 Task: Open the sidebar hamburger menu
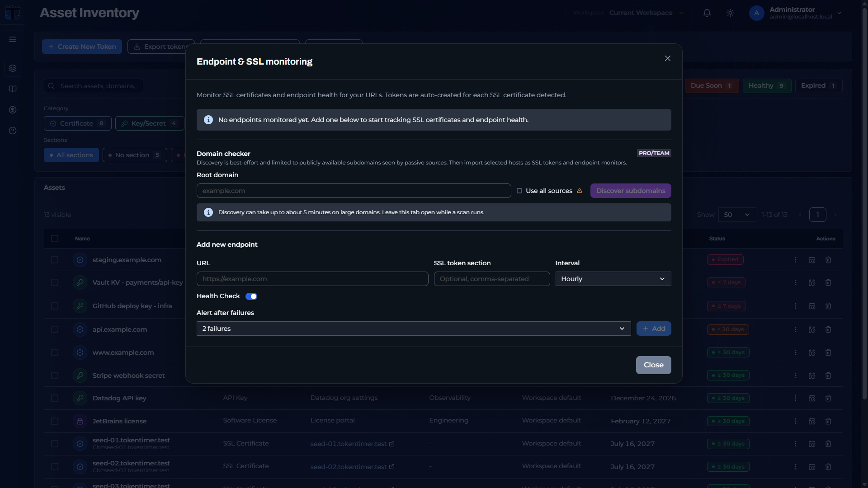[13, 39]
